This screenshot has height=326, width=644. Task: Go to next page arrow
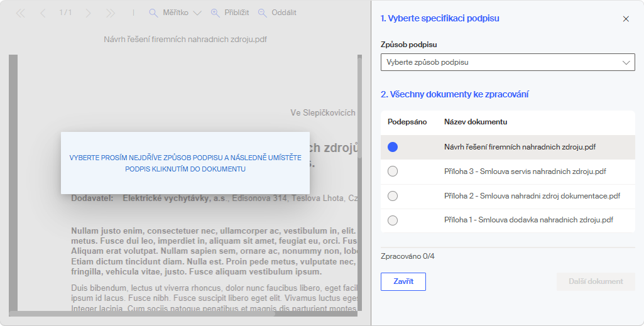[88, 13]
